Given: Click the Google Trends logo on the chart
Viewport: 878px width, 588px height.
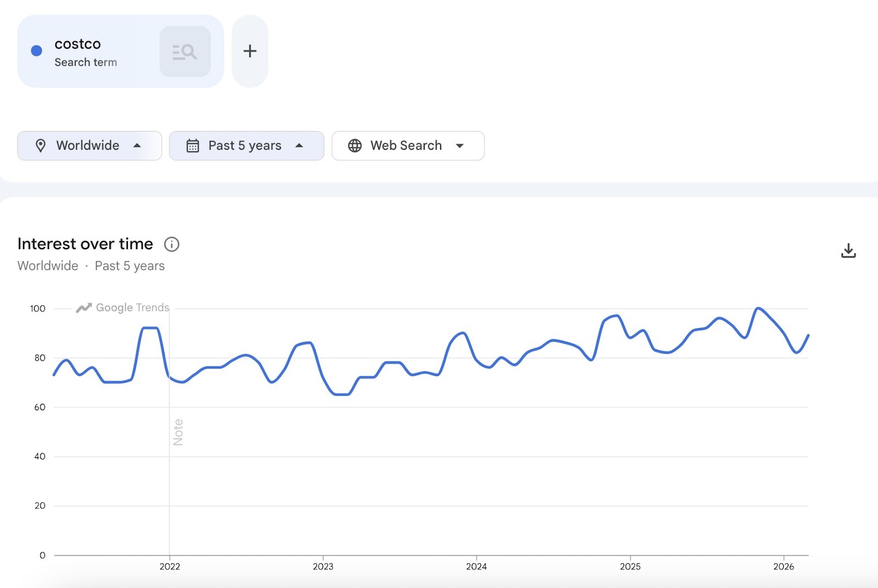Looking at the screenshot, I should tap(122, 307).
